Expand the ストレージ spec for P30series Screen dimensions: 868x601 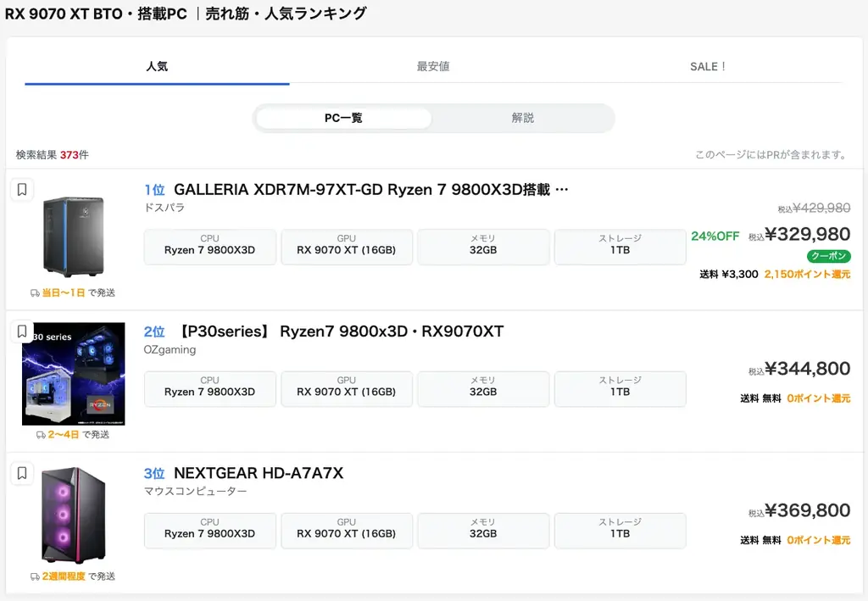point(619,389)
